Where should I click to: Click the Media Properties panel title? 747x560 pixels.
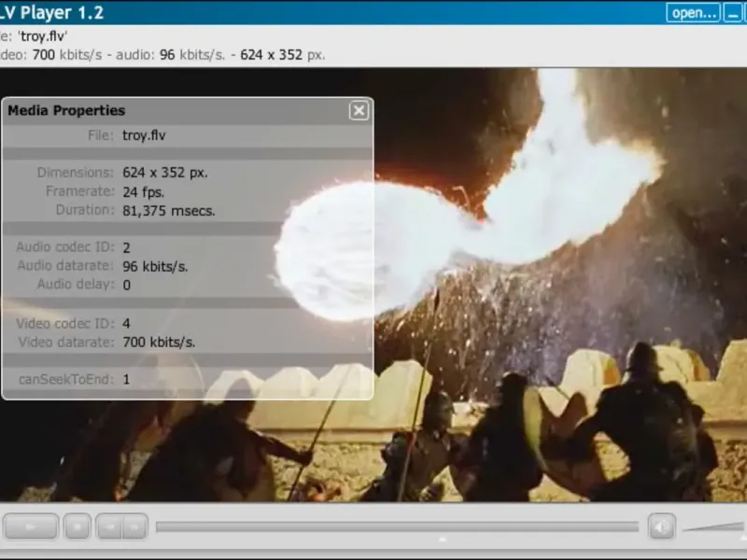(66, 110)
